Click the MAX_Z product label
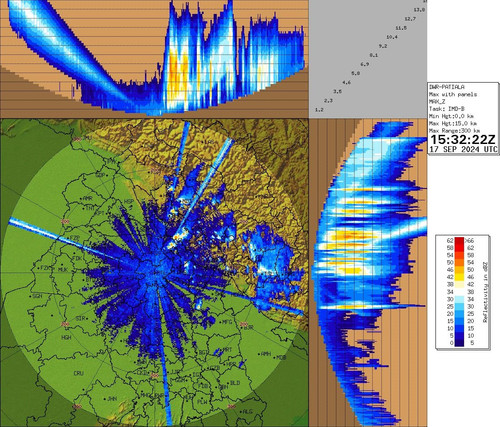Image resolution: width=500 pixels, height=427 pixels. 437,102
